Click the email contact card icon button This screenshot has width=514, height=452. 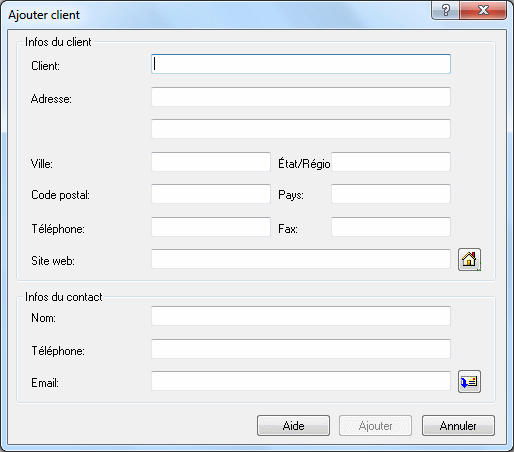[x=469, y=381]
